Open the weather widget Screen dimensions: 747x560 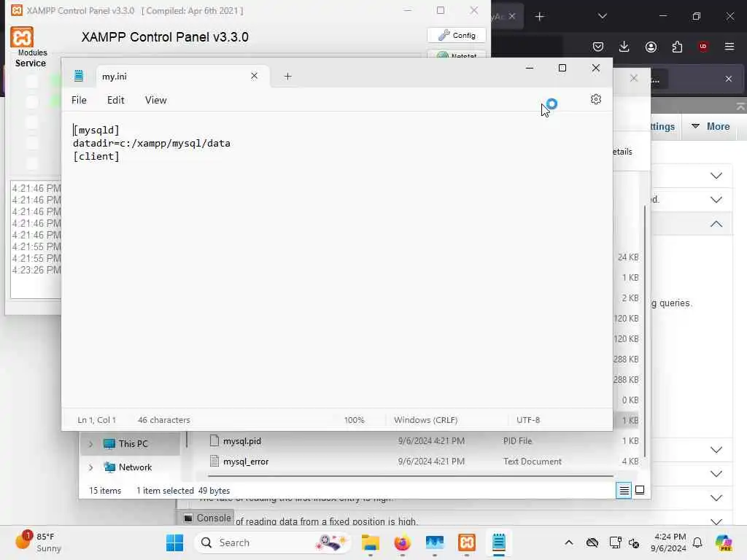38,542
